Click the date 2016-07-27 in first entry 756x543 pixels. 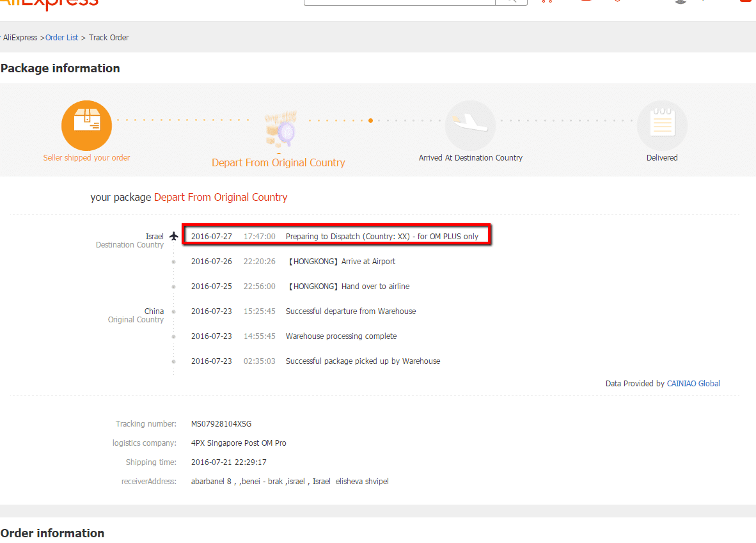point(211,236)
